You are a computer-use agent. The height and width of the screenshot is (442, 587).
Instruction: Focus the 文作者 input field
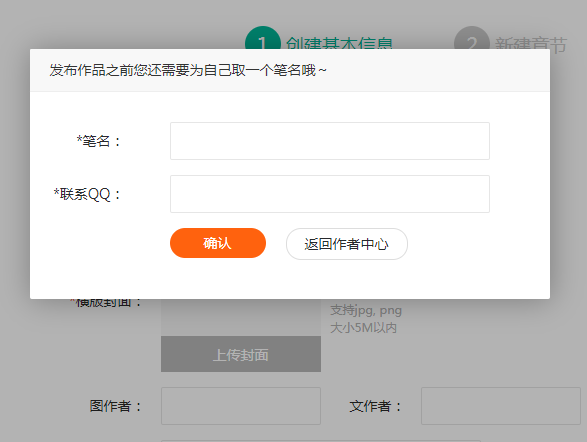pos(501,406)
